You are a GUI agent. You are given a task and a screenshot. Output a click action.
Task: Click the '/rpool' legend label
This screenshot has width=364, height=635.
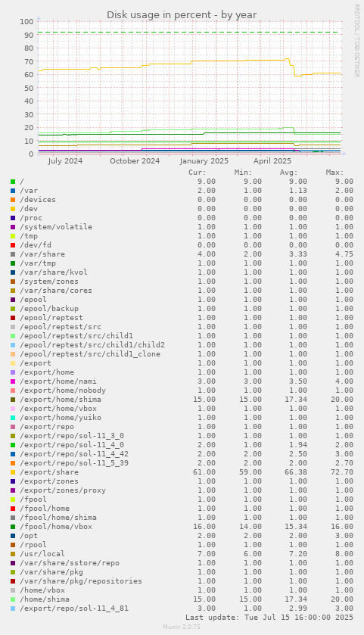[x=33, y=545]
